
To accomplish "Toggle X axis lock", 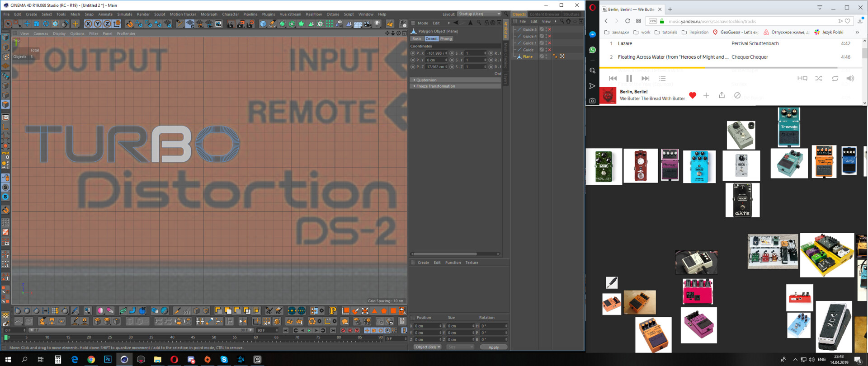I will point(88,23).
